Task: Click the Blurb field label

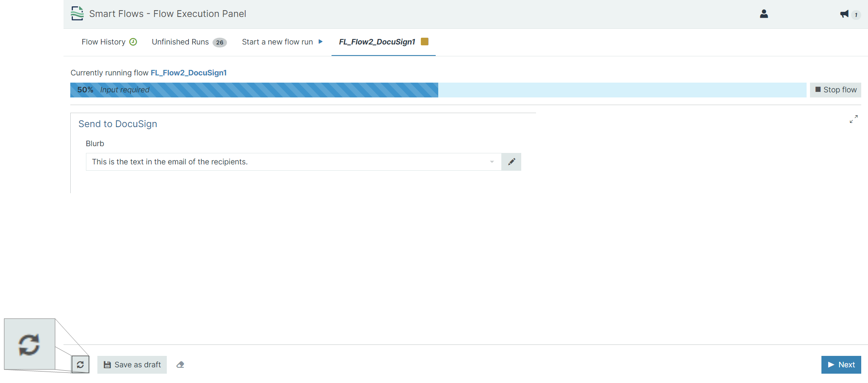Action: click(95, 144)
